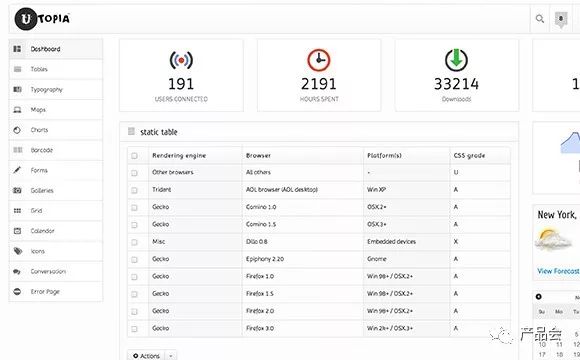Open the search magnifier icon
The height and width of the screenshot is (360, 580).
[540, 18]
